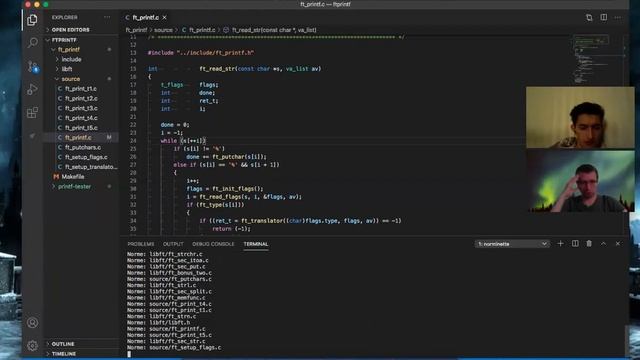Viewport: 640px width, 360px height.
Task: Close the bottom panel
Action: tap(618, 243)
